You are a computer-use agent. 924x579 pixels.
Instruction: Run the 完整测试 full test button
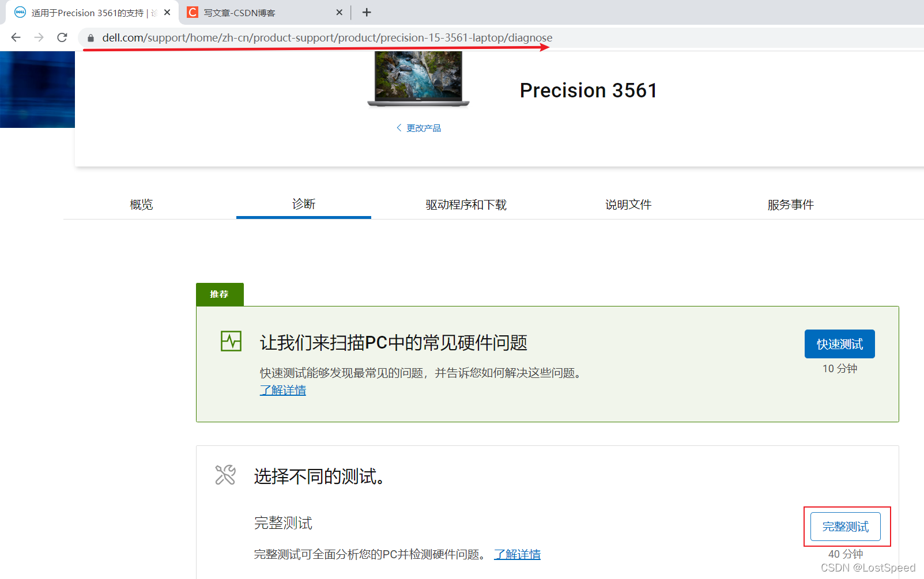(x=846, y=527)
